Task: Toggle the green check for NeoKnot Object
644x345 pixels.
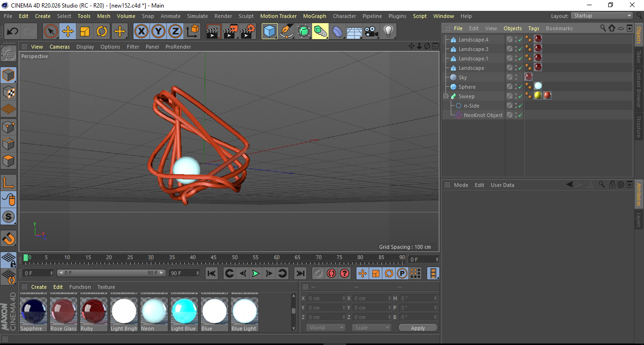Action: tap(520, 115)
